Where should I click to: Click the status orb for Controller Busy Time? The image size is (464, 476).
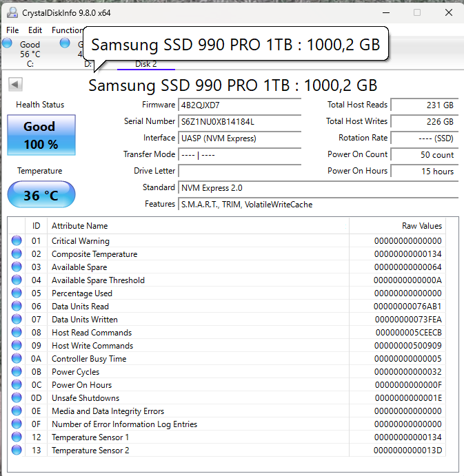(x=17, y=358)
